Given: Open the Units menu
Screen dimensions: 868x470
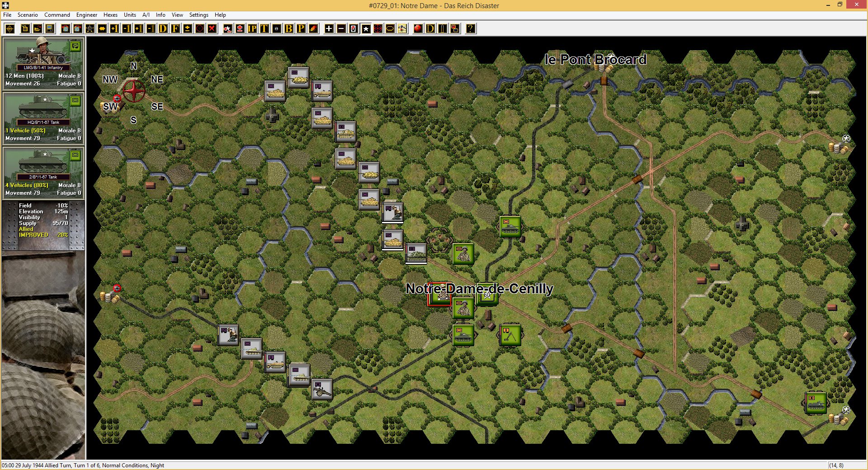Looking at the screenshot, I should pos(130,15).
